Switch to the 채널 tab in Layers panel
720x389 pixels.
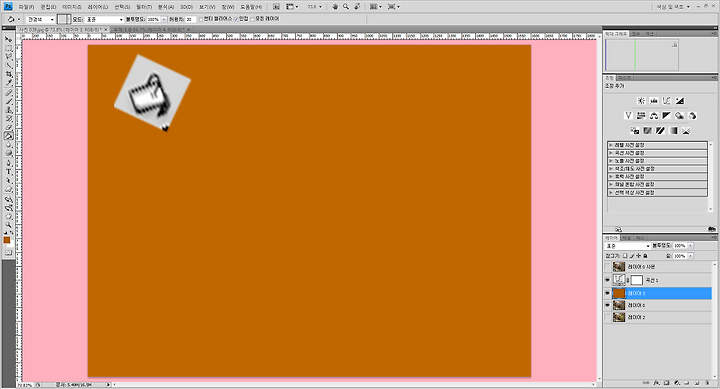pyautogui.click(x=626, y=238)
